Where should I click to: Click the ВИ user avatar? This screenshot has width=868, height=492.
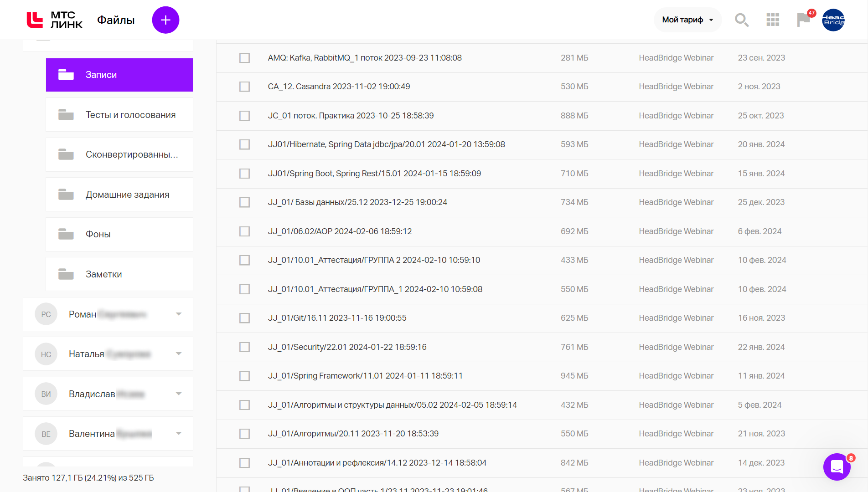click(46, 394)
